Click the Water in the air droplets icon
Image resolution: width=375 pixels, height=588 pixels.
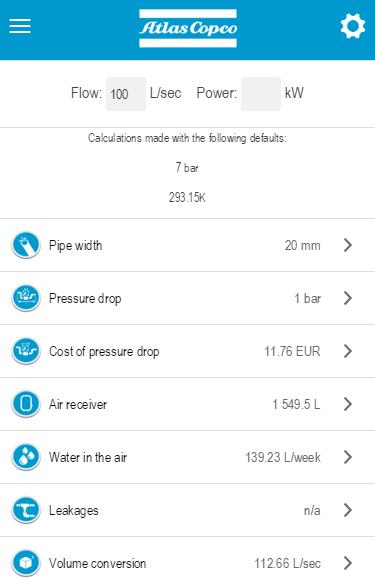(26, 457)
